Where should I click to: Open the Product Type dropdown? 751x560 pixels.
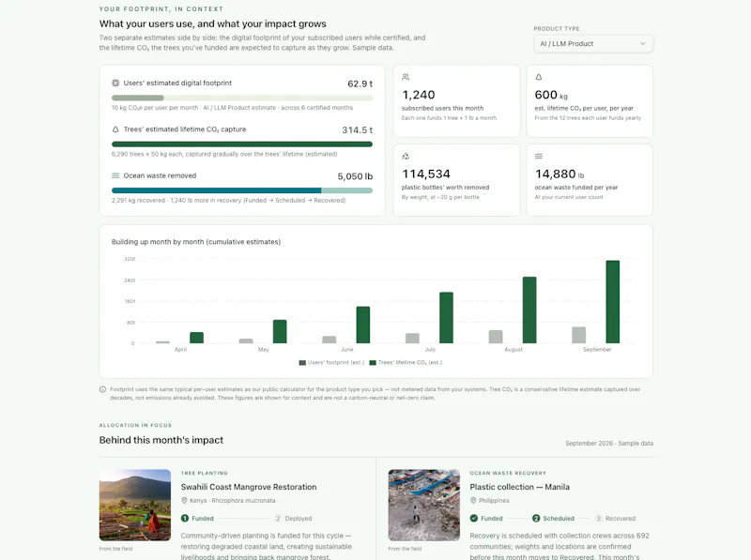[593, 43]
